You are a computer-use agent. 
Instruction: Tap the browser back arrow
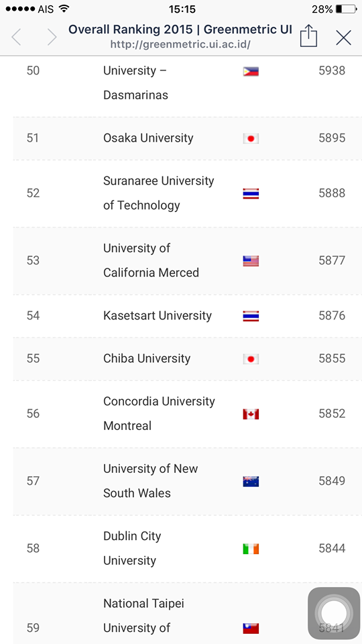pyautogui.click(x=16, y=38)
